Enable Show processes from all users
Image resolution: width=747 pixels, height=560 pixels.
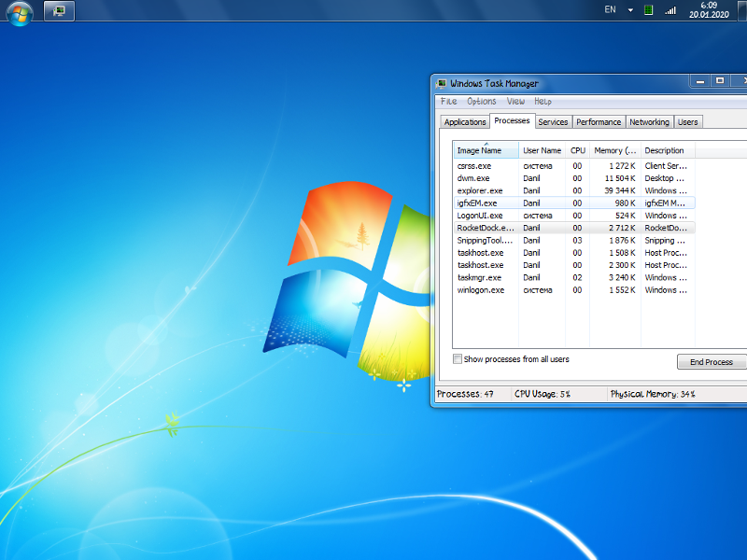(x=458, y=359)
